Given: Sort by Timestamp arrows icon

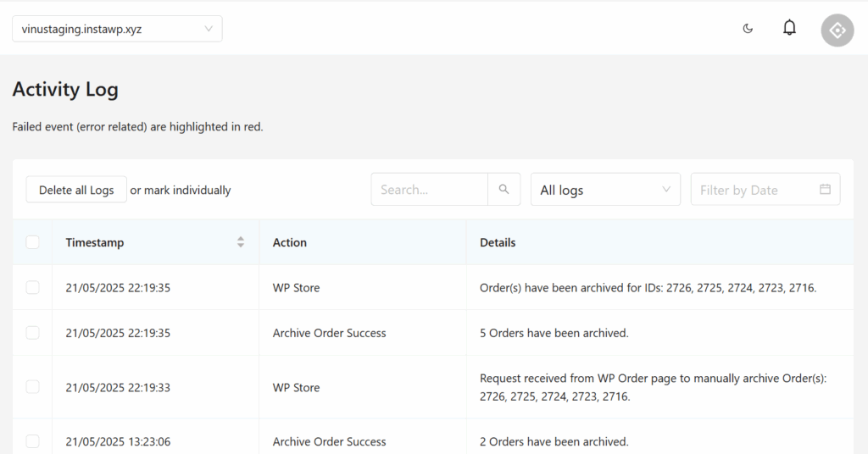Looking at the screenshot, I should point(241,242).
